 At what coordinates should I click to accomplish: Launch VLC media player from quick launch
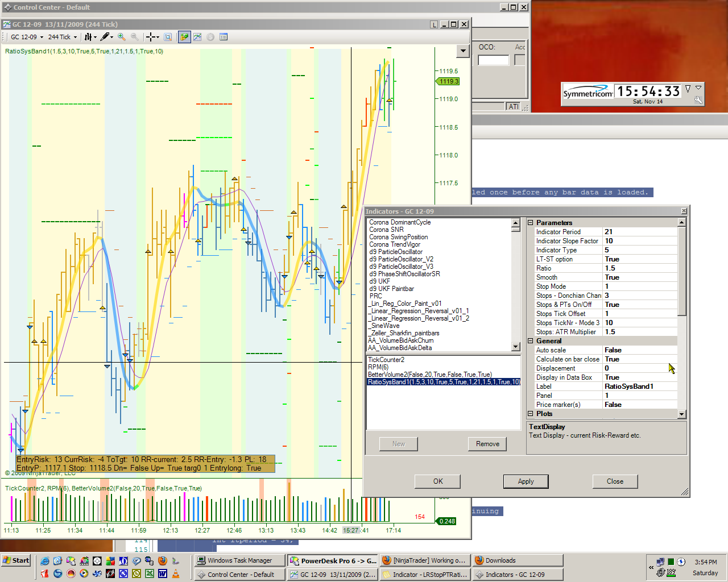point(176,573)
